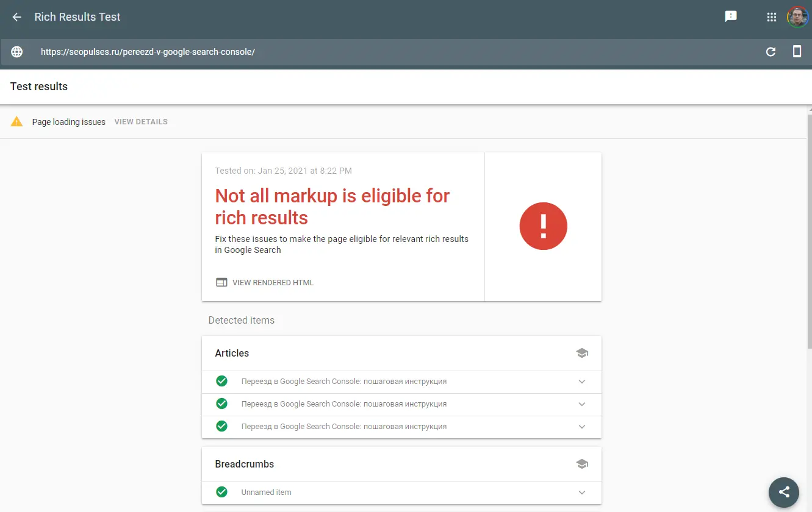
Task: Expand the second Articles item chevron
Action: (x=581, y=404)
